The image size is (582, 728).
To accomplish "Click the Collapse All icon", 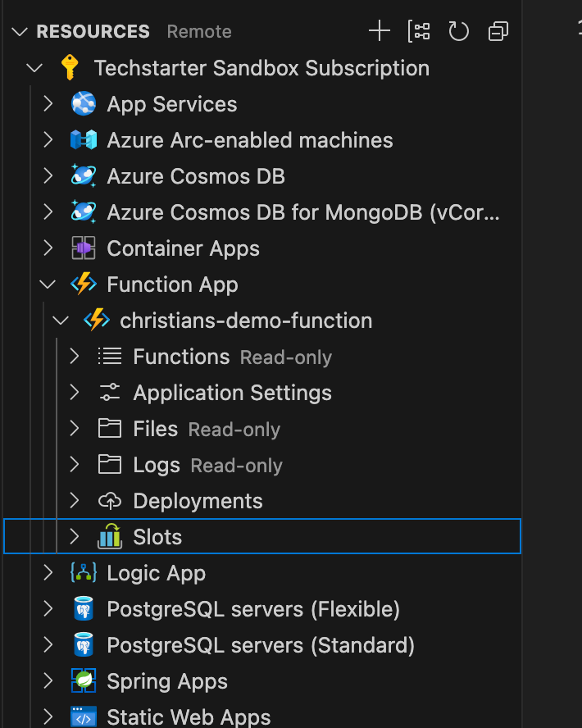I will (498, 32).
